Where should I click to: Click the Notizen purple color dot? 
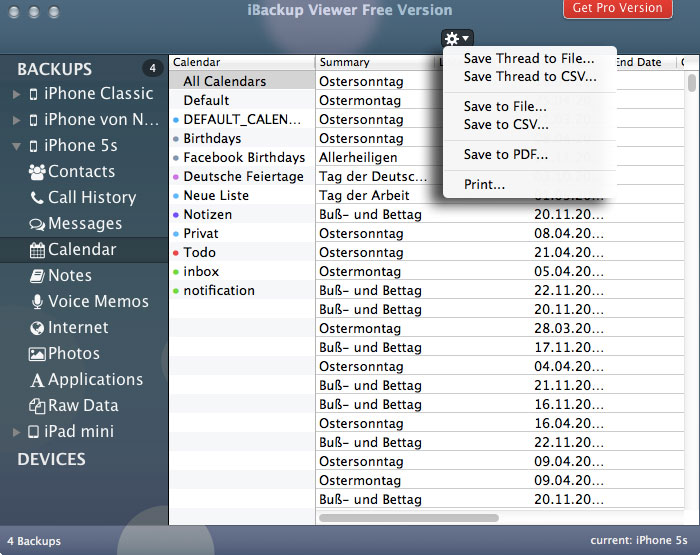pos(176,215)
